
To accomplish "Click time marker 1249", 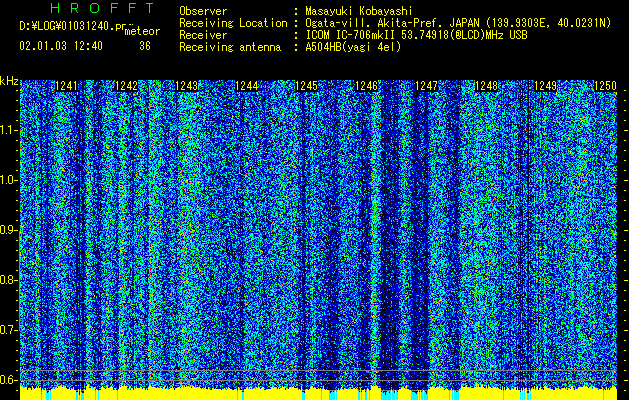I will (x=546, y=86).
